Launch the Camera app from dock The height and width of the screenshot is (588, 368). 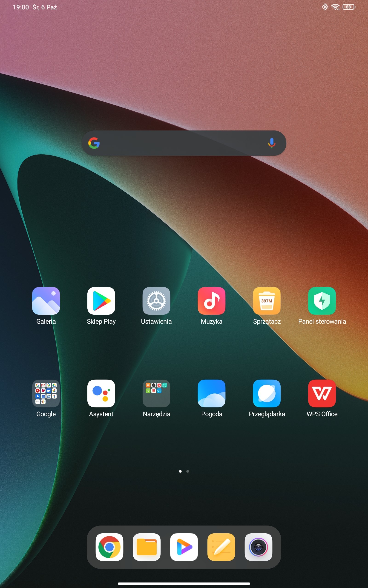tap(259, 547)
